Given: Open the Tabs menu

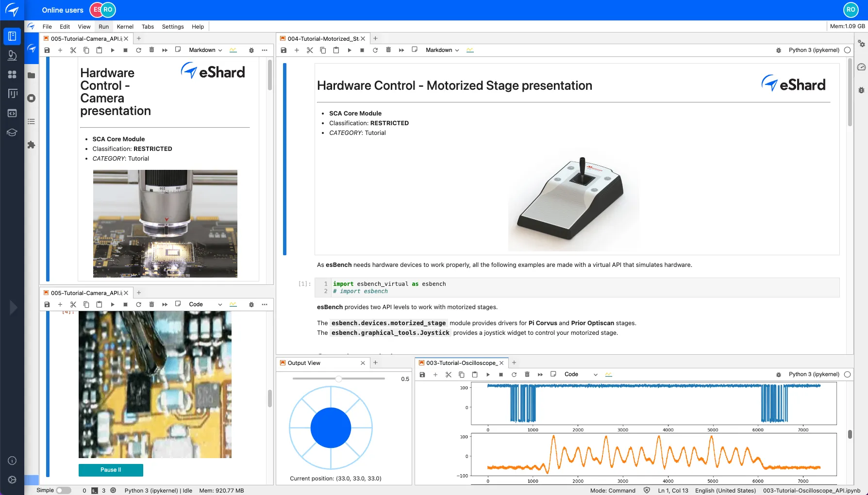Looking at the screenshot, I should coord(148,27).
